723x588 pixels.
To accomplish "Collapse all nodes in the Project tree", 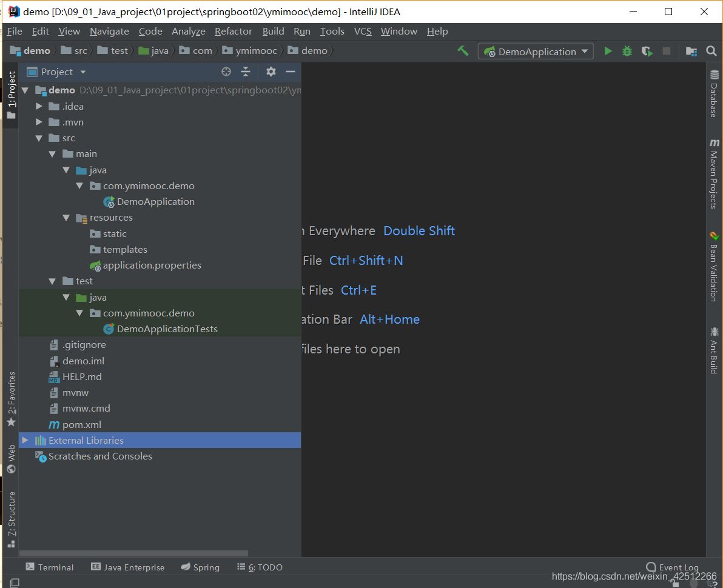I will click(x=246, y=72).
